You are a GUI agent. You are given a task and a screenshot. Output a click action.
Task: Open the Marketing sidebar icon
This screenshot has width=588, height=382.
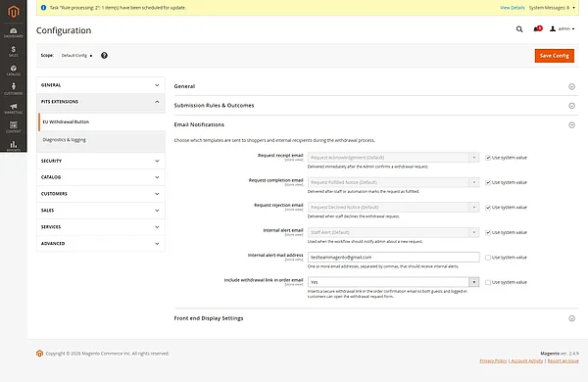(14, 108)
